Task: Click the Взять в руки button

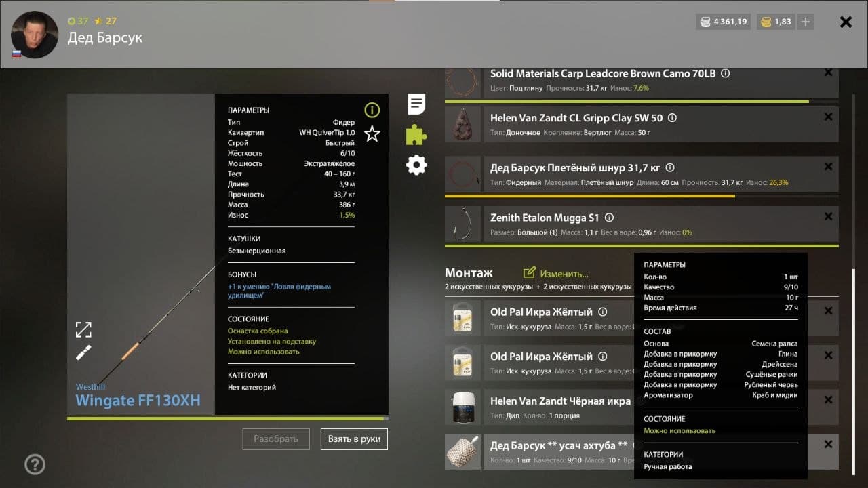Action: click(354, 439)
